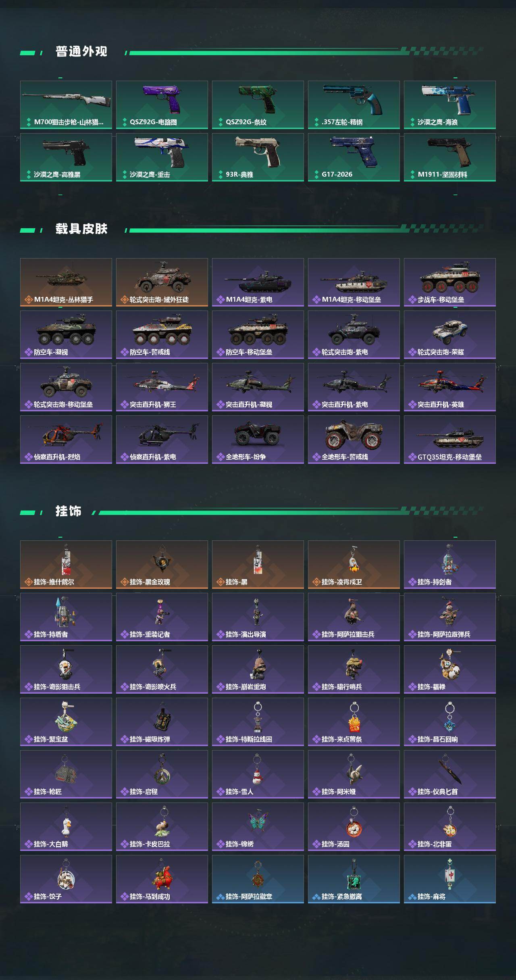Click the GTQ35坦克-移动堡垒 tank card

tap(450, 440)
